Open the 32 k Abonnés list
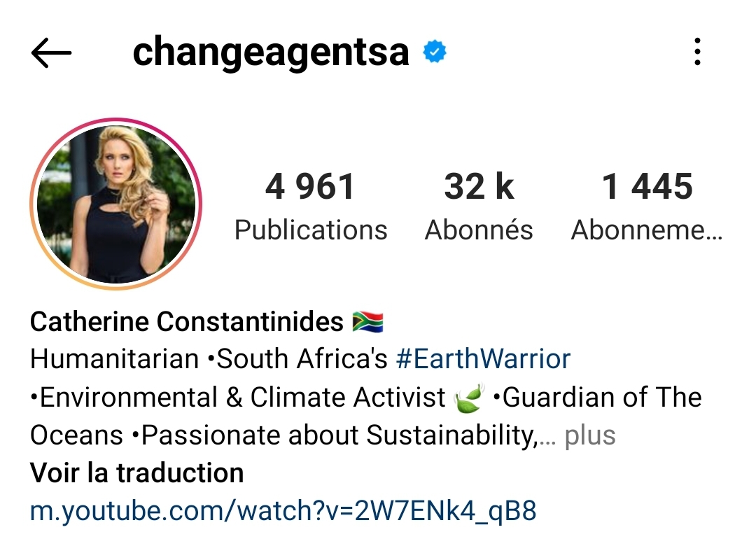The height and width of the screenshot is (539, 756). pos(479,206)
